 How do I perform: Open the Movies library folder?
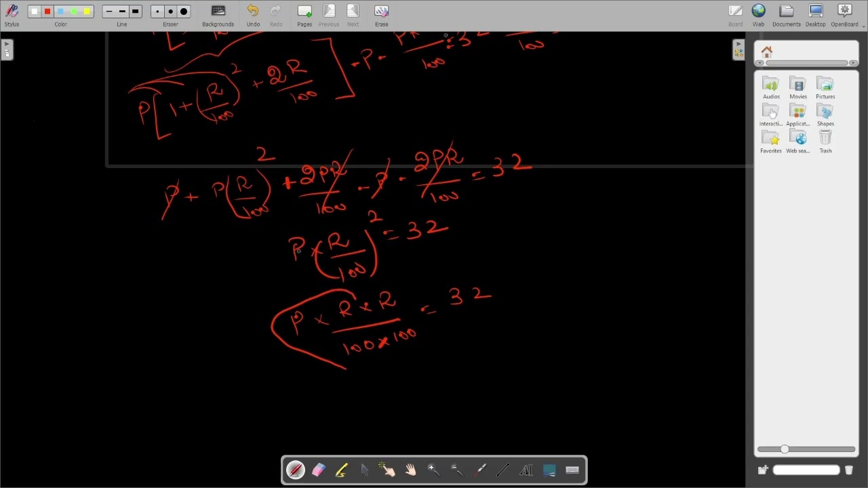click(x=798, y=88)
